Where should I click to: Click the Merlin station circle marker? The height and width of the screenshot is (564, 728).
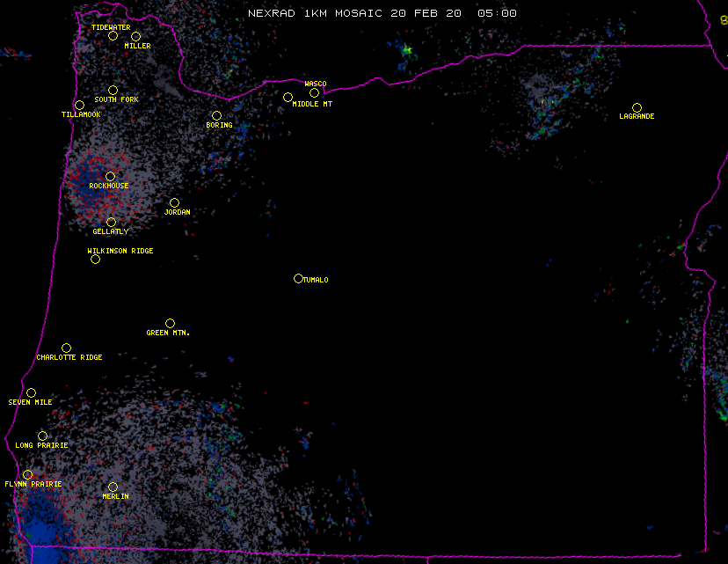coord(113,487)
